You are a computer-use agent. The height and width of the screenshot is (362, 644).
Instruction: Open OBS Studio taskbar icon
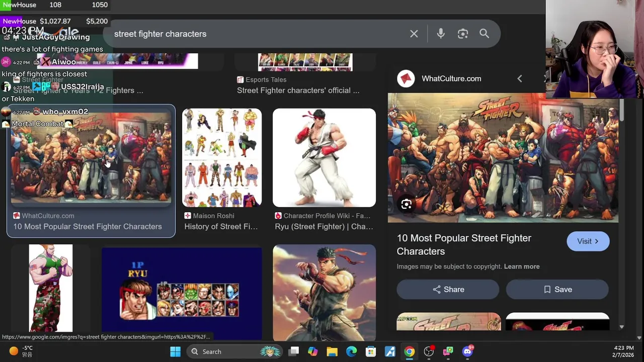pyautogui.click(x=429, y=351)
